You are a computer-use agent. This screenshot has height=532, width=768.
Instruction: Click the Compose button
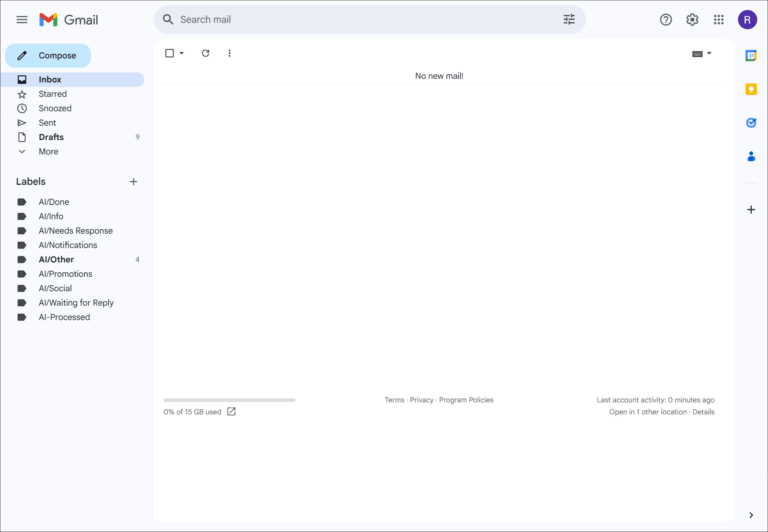click(x=48, y=56)
